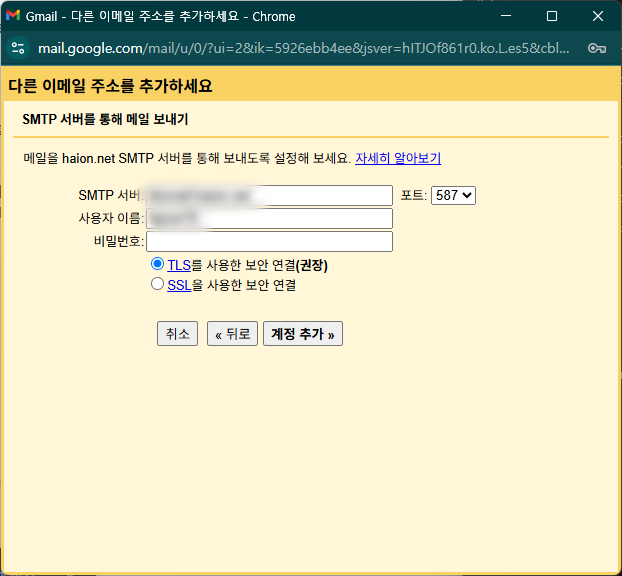Click the 비밀번호 password field
Screen dimensions: 622x576
[x=269, y=241]
